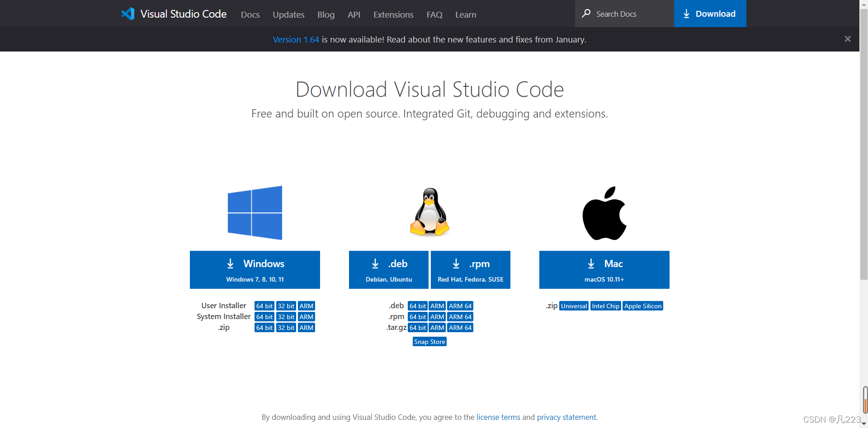Click the User Installer label
The height and width of the screenshot is (428, 868).
click(224, 306)
